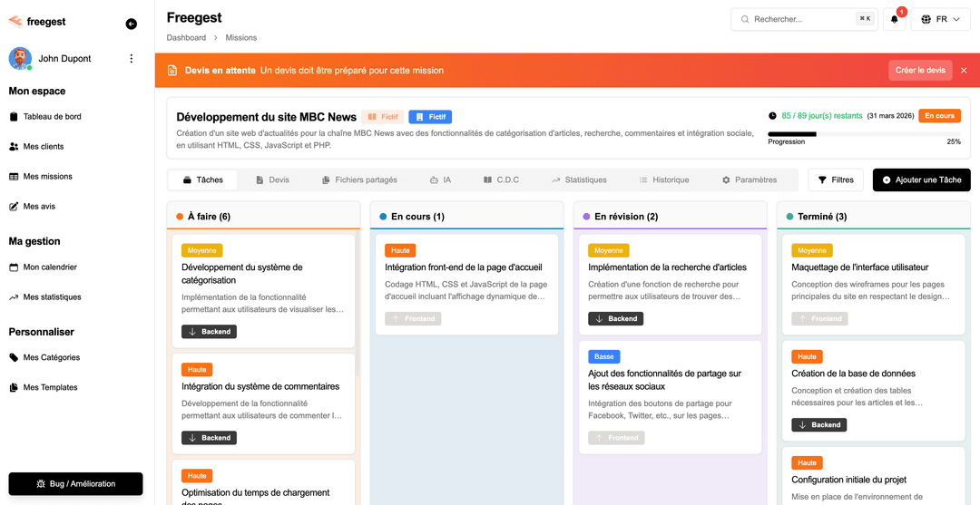
Task: Switch to the Devis tab
Action: click(x=272, y=180)
